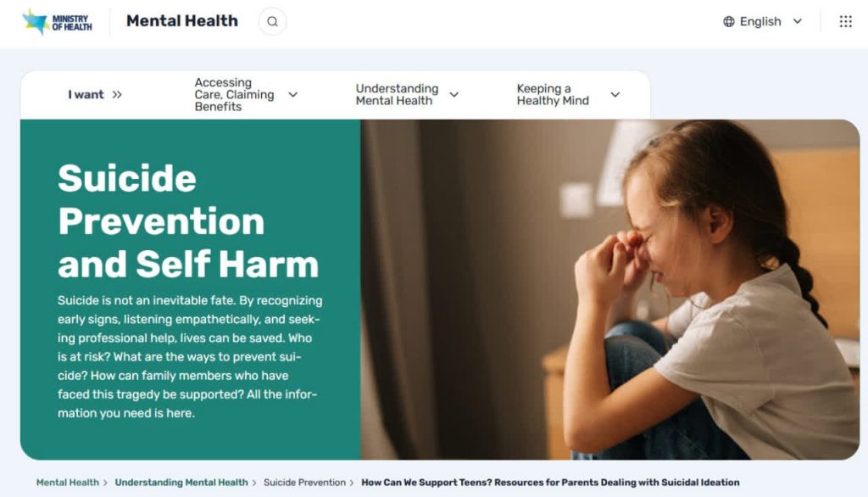Expand Keeping a Healthy Mind chevron
Viewport: 868px width, 497px height.
tap(615, 95)
